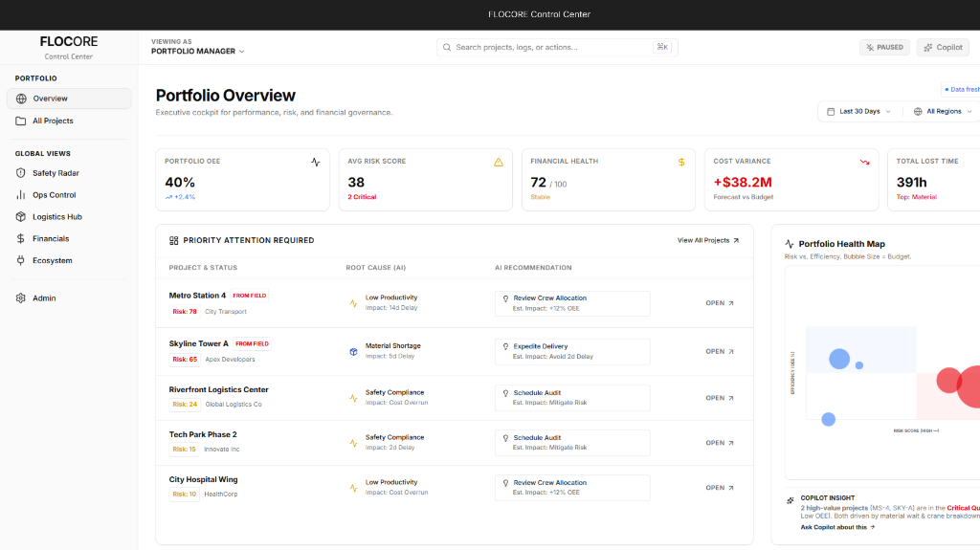Open the City Hospital Wing project
980x550 pixels.
[x=720, y=488]
